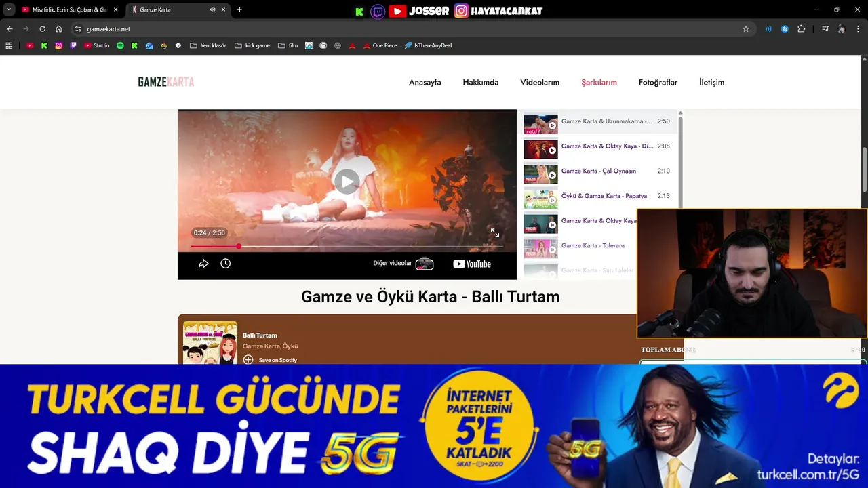
Task: Open a new tab with plus button
Action: tap(239, 9)
